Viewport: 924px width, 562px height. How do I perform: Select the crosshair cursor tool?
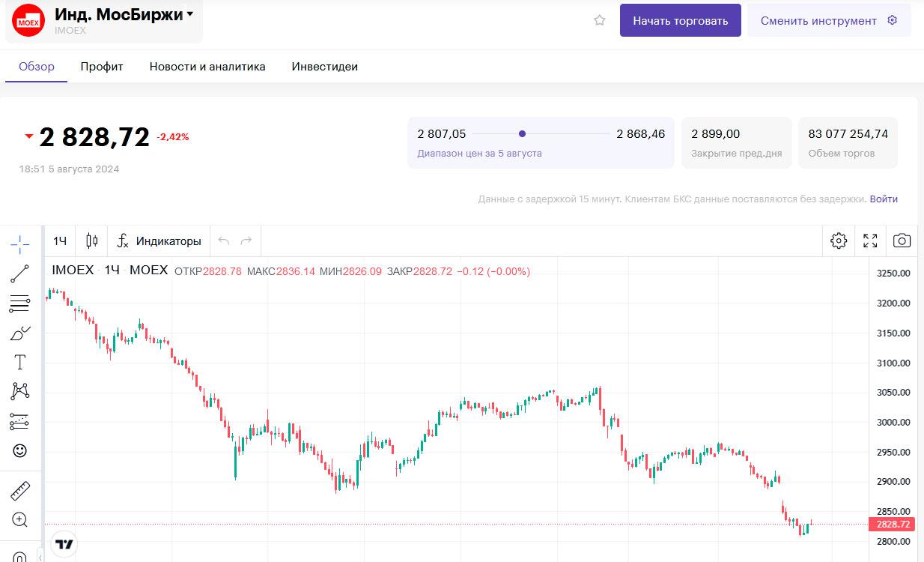click(20, 244)
